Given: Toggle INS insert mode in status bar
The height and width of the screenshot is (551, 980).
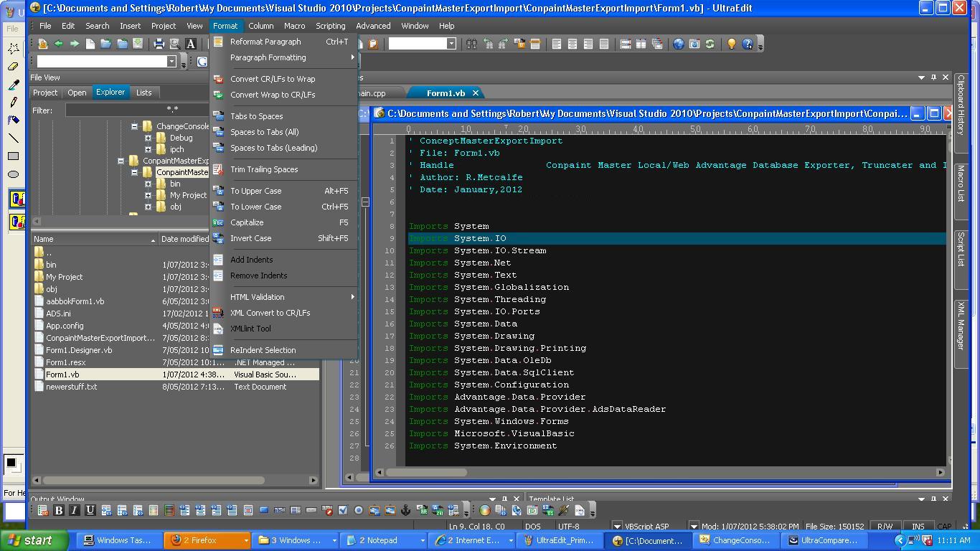Looking at the screenshot, I should pos(918,527).
